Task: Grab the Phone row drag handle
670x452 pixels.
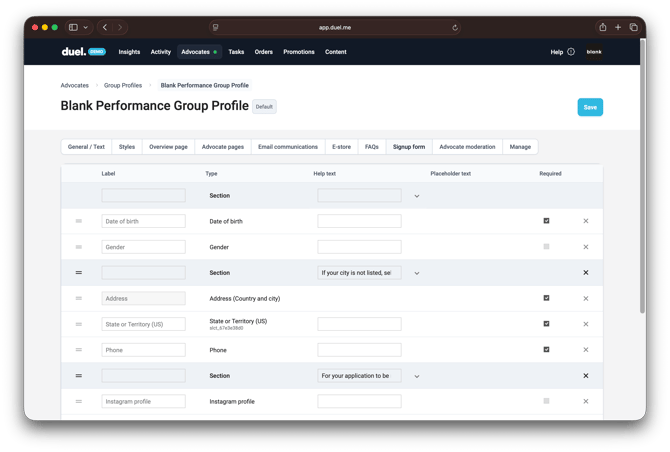Action: tap(79, 350)
